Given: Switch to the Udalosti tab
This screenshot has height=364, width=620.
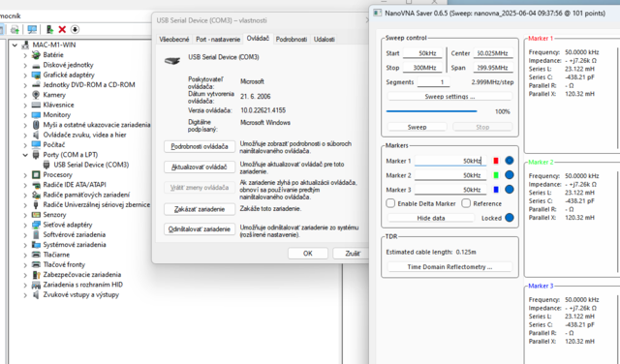Looking at the screenshot, I should point(325,39).
